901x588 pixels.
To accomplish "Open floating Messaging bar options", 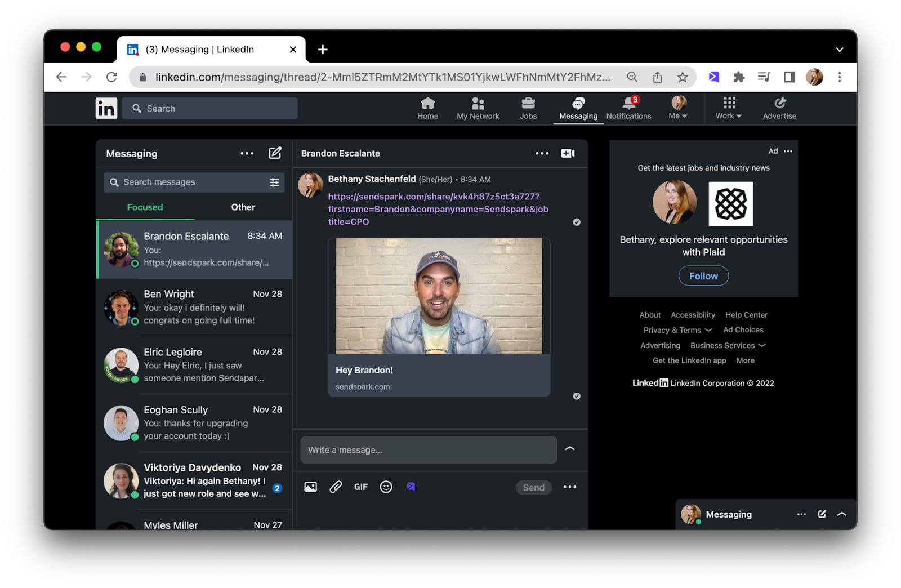I will 801,514.
